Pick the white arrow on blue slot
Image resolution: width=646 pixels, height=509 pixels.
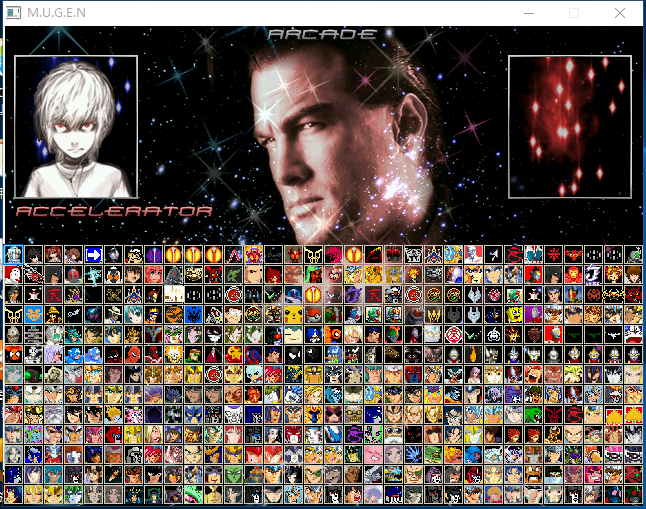(94, 255)
